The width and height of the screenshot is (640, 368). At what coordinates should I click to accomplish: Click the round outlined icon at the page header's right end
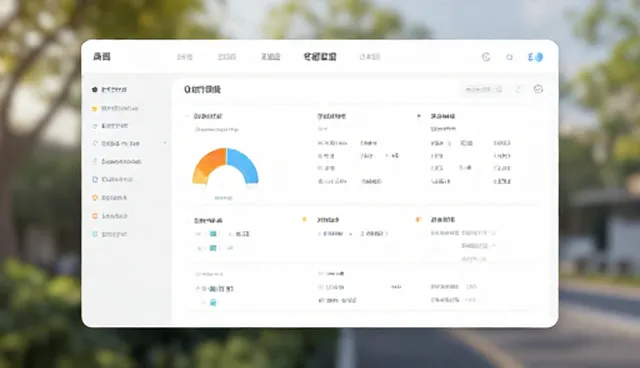pyautogui.click(x=538, y=89)
